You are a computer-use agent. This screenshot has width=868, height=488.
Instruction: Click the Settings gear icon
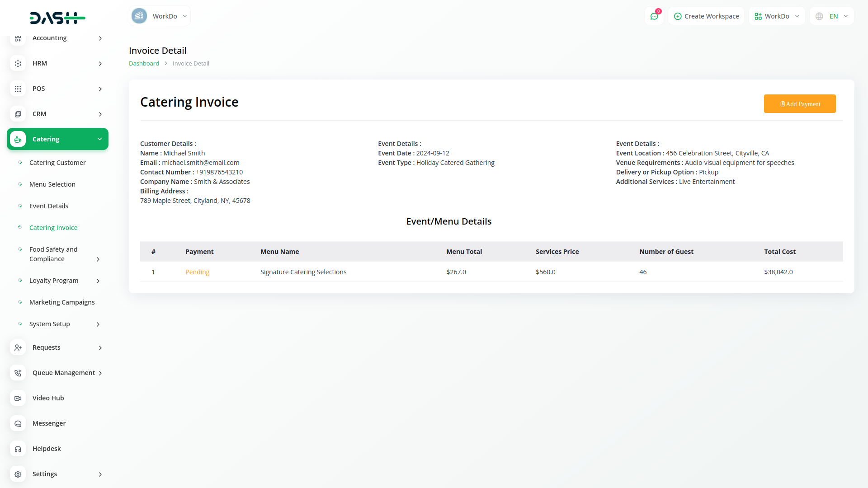(x=18, y=474)
